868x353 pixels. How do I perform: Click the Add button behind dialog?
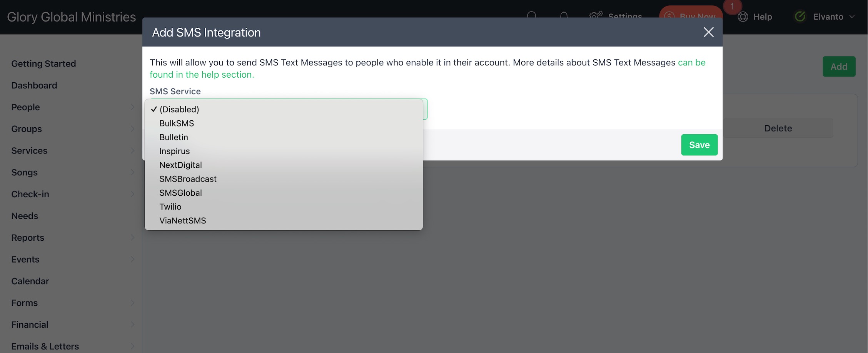pyautogui.click(x=839, y=67)
